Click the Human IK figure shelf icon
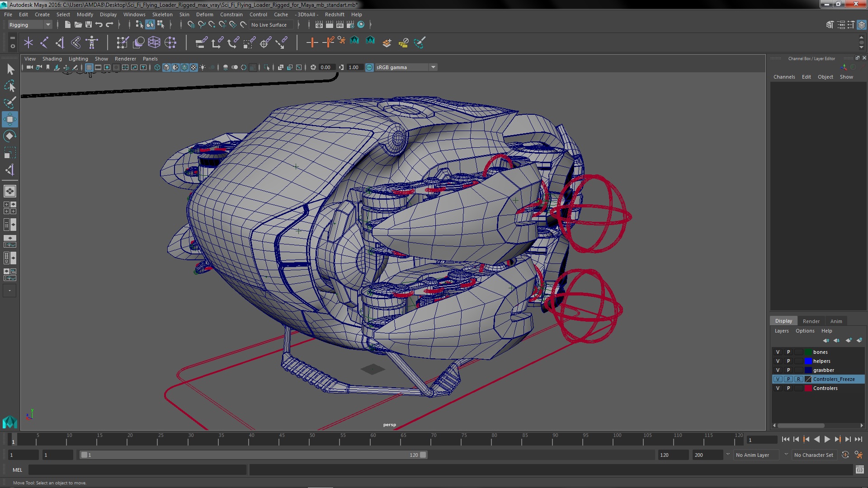This screenshot has height=488, width=868. [x=92, y=43]
